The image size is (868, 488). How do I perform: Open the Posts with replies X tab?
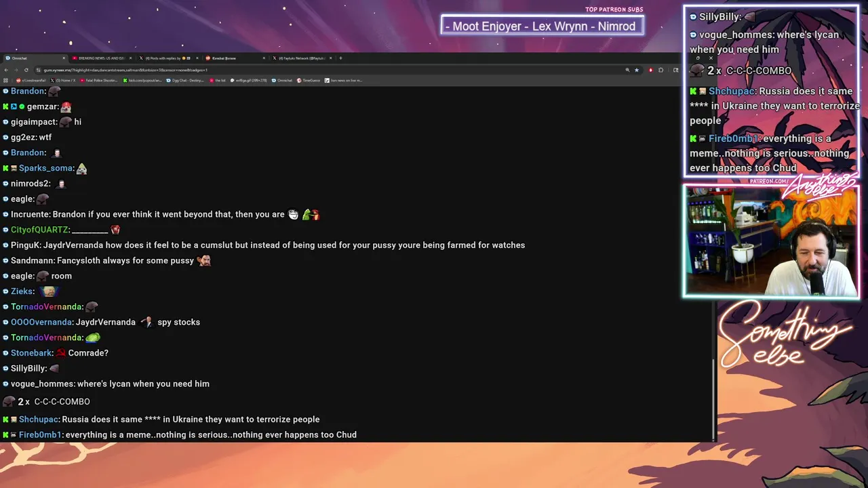(167, 58)
